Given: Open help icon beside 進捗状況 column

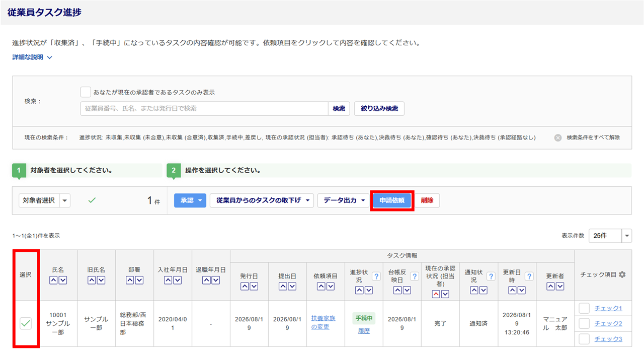Looking at the screenshot, I should [376, 276].
